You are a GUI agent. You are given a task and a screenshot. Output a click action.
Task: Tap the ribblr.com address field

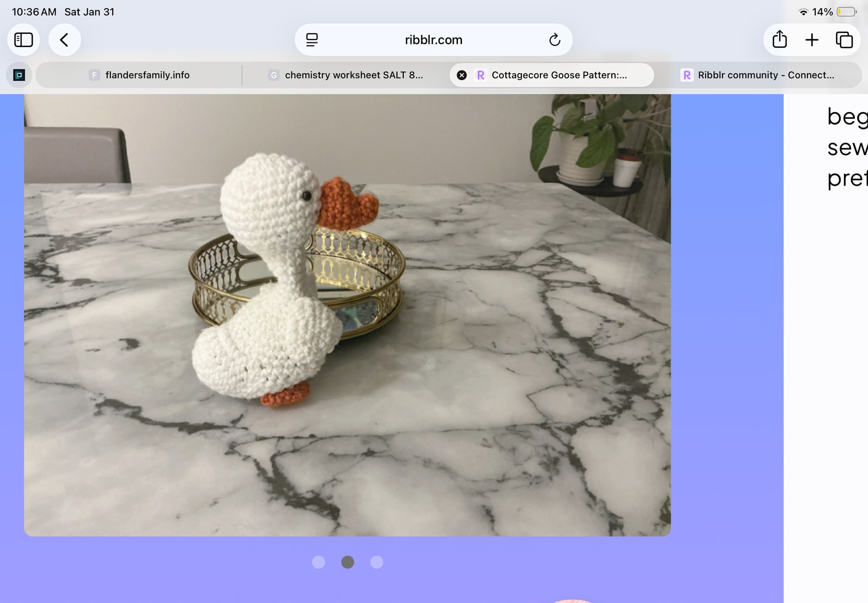point(433,40)
